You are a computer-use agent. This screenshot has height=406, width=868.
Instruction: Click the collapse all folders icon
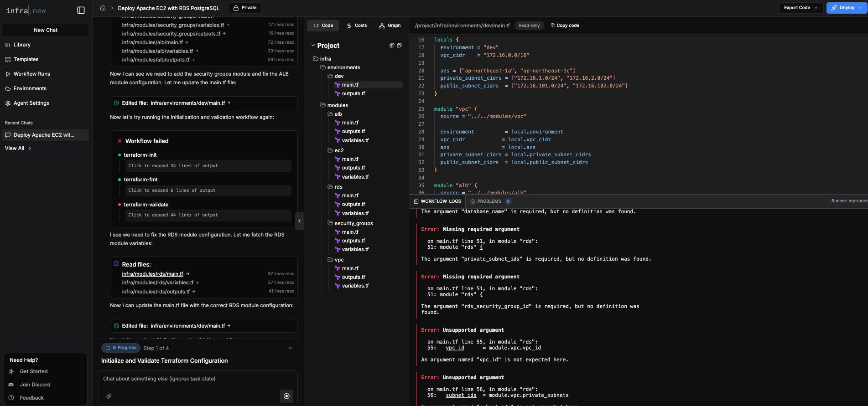pyautogui.click(x=399, y=46)
